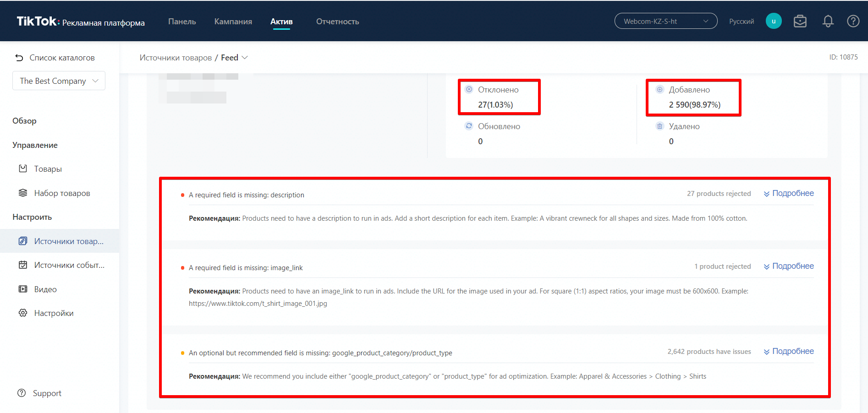Click the Support link
Screen dimensions: 868x413
[x=47, y=393]
